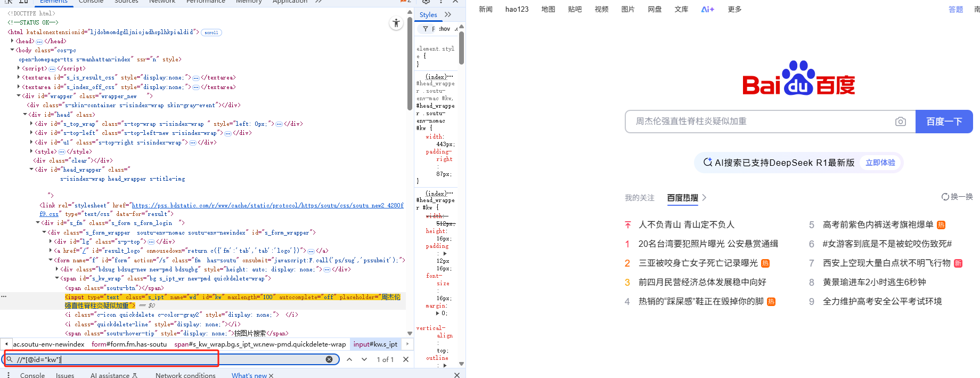The width and height of the screenshot is (980, 378).
Task: Open the AI assistance drawer tab
Action: click(113, 375)
